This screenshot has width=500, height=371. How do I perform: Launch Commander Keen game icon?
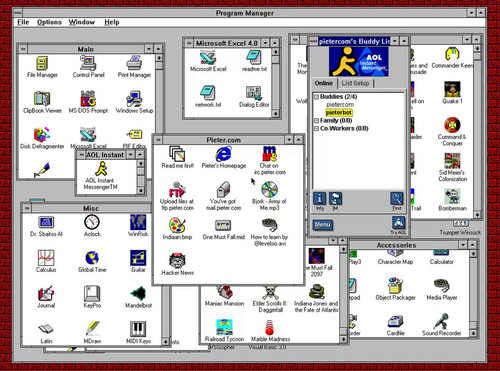[x=452, y=58]
